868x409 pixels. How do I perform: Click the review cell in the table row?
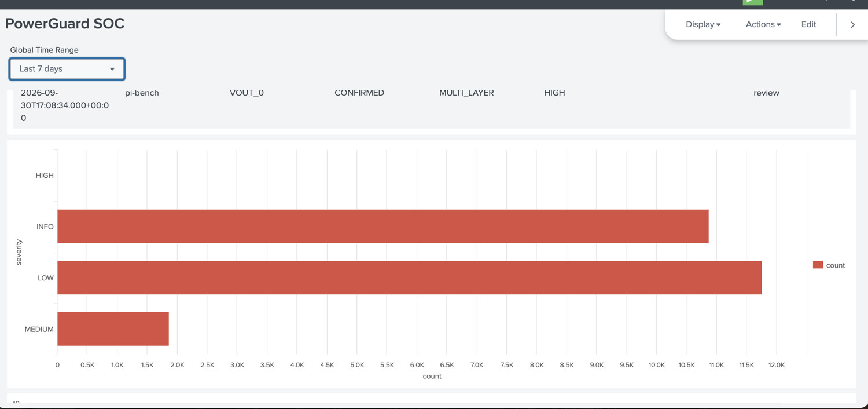[x=766, y=93]
